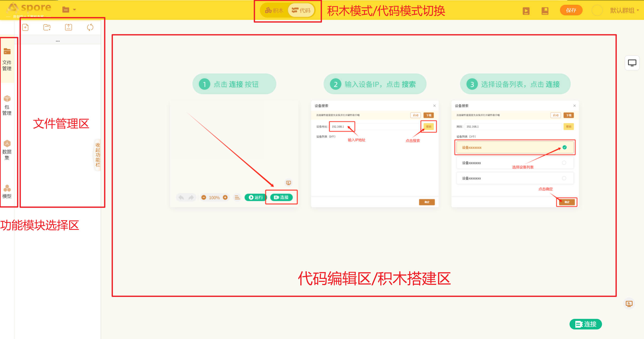This screenshot has height=339, width=644.
Task: Switch to 积木 block mode
Action: [x=274, y=10]
